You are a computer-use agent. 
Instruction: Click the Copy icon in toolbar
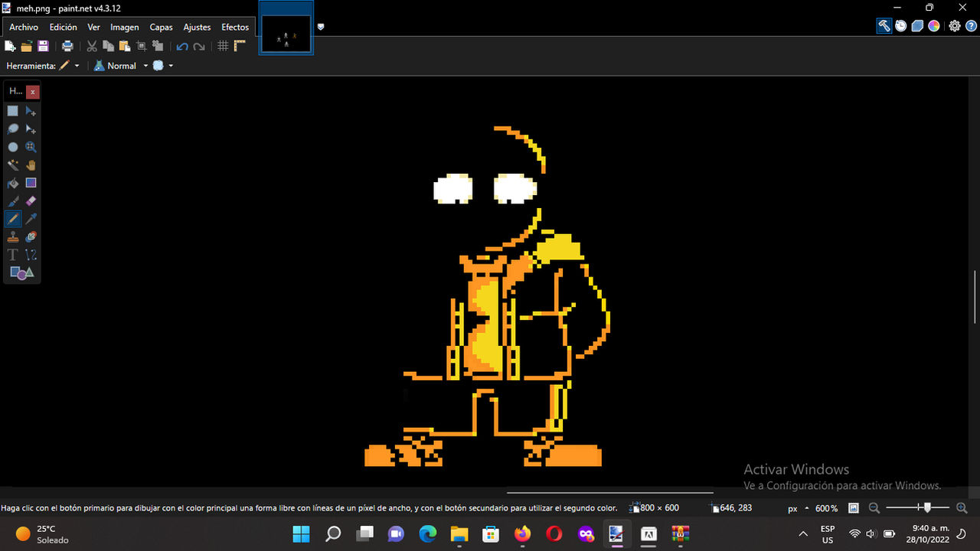(x=109, y=46)
